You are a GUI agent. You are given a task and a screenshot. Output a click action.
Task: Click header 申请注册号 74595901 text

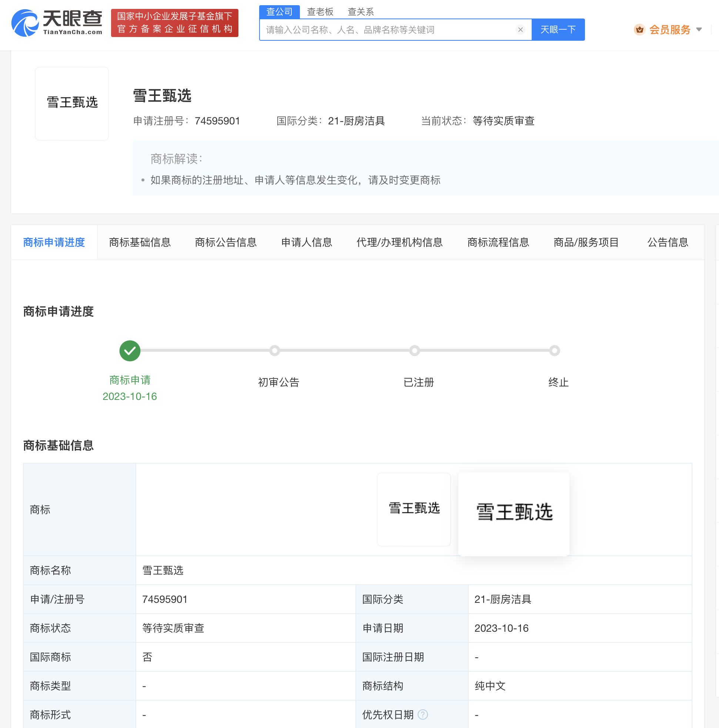(187, 121)
